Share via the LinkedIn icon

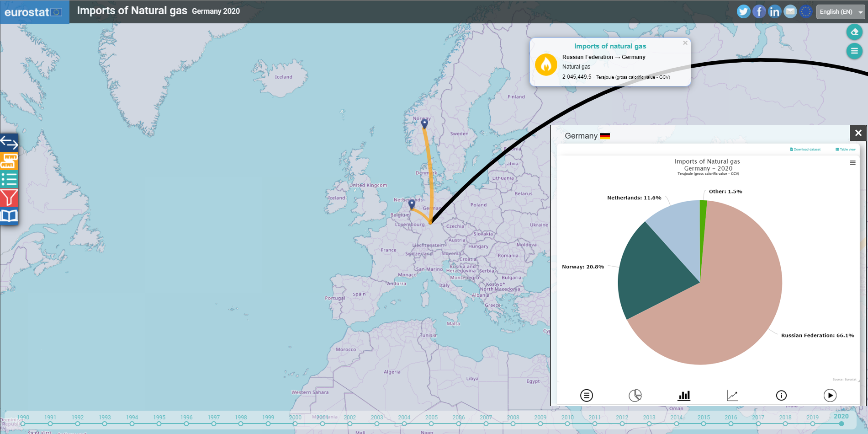tap(774, 11)
